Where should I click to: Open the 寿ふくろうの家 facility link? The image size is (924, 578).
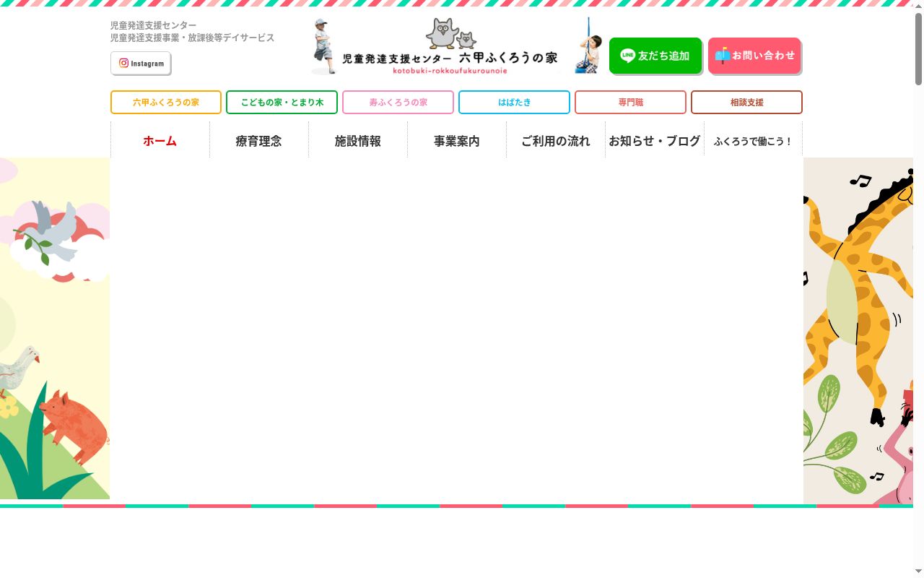coord(398,103)
